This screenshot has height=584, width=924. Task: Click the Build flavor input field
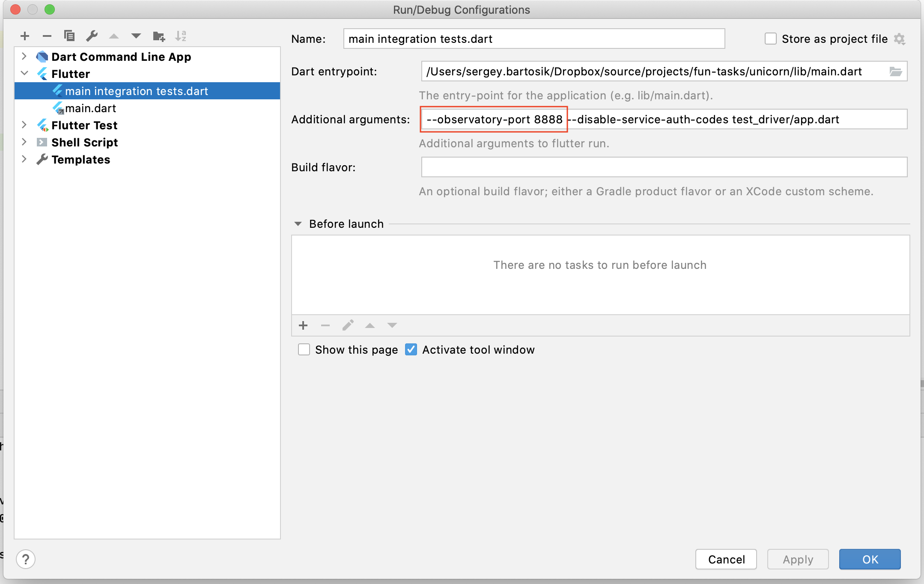click(664, 167)
